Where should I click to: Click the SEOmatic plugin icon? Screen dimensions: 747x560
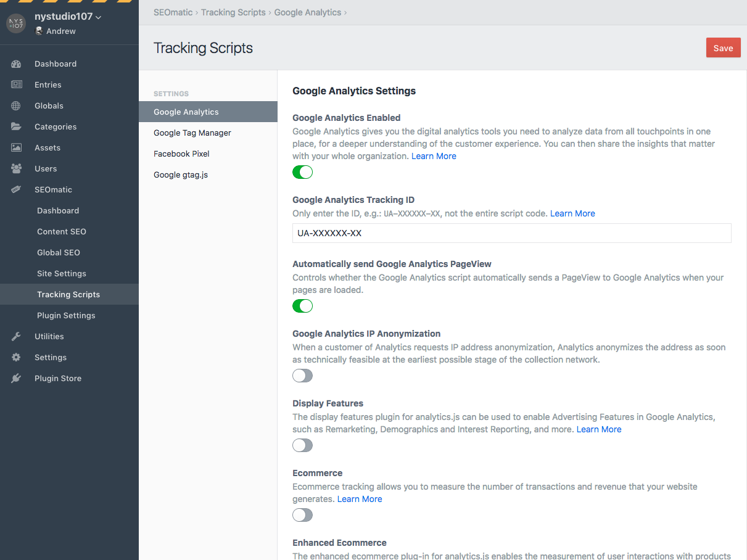click(16, 189)
